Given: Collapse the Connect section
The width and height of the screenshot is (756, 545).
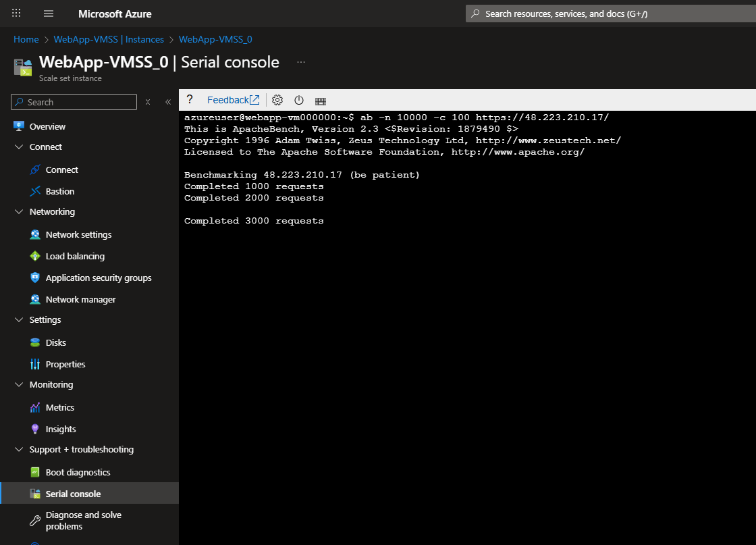Looking at the screenshot, I should 18,147.
